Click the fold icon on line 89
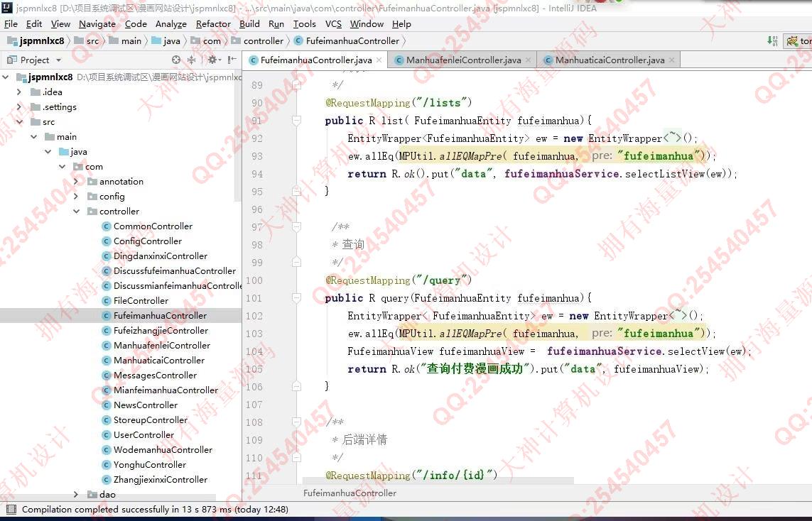 (x=297, y=85)
